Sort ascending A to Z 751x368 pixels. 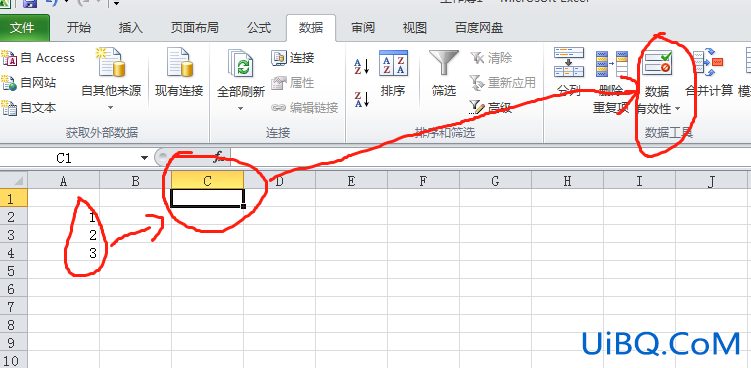362,67
